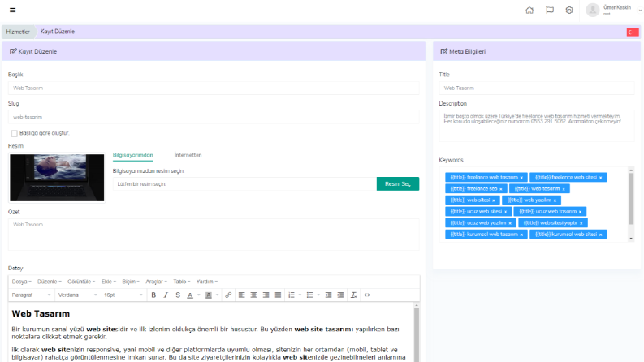The width and height of the screenshot is (644, 362).
Task: Toggle italic formatting in editor
Action: tap(166, 295)
